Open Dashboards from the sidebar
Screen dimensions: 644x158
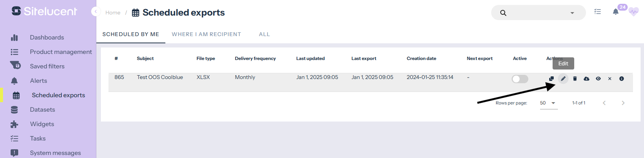point(47,37)
